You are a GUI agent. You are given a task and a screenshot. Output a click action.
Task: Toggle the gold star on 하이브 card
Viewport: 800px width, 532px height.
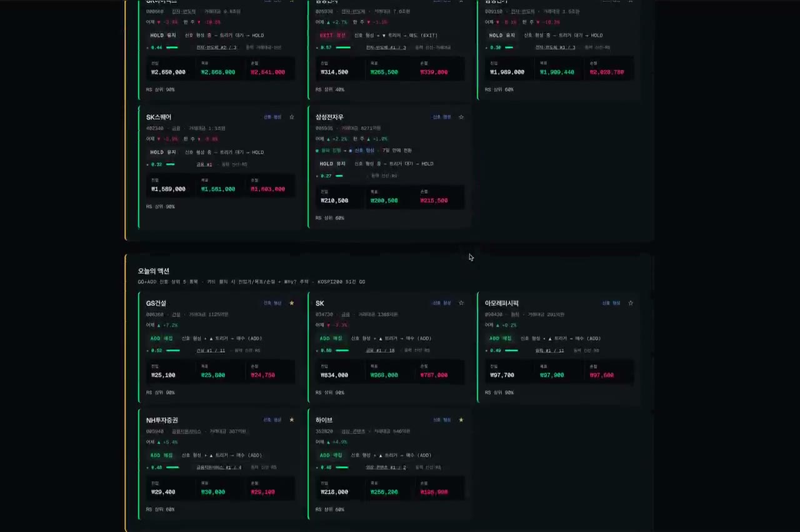pyautogui.click(x=461, y=420)
